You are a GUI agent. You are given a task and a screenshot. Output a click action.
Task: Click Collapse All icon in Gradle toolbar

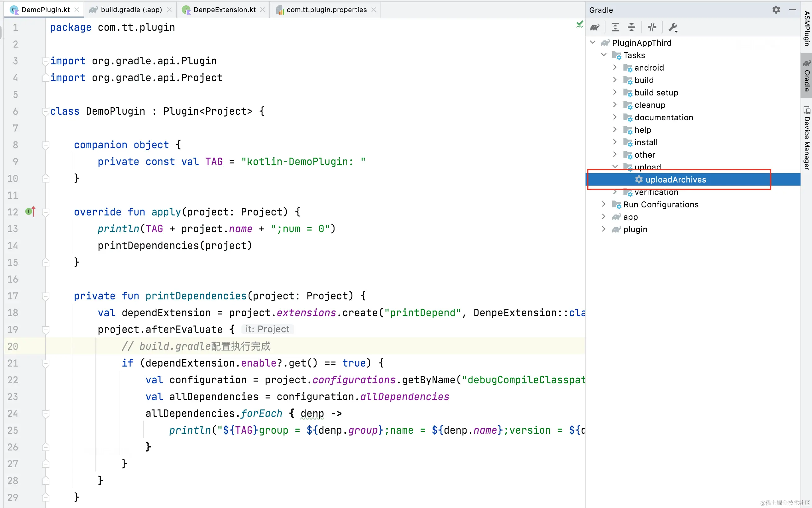tap(632, 27)
